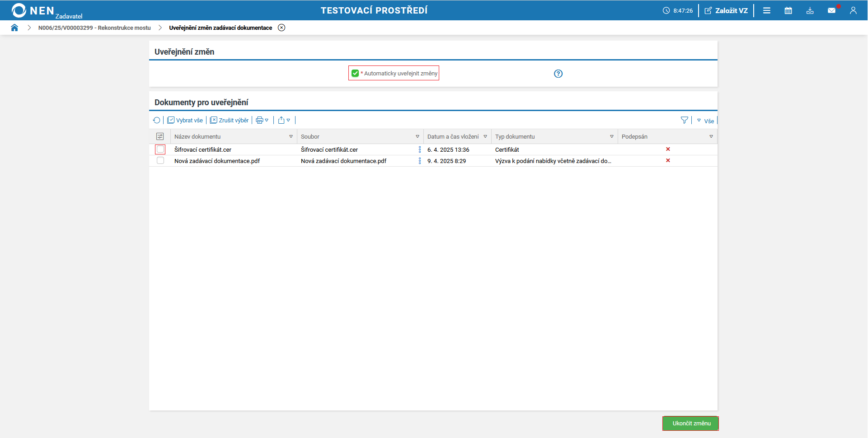The image size is (868, 438).
Task: Open the hamburger menu in header
Action: [x=767, y=10]
